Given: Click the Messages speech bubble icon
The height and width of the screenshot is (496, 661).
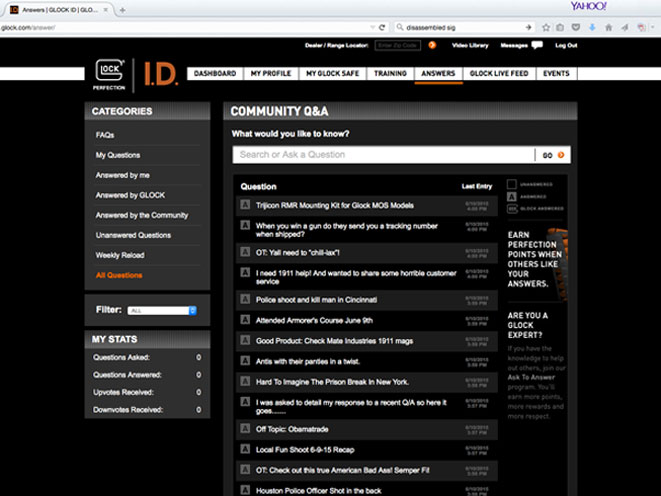Looking at the screenshot, I should 537,45.
